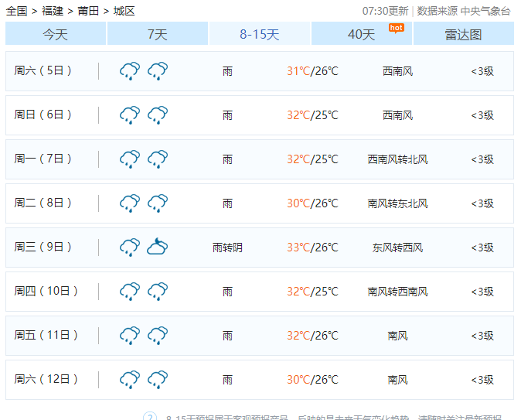
Task: Click second rain icon for 周一（7日）
Action: coord(158,159)
